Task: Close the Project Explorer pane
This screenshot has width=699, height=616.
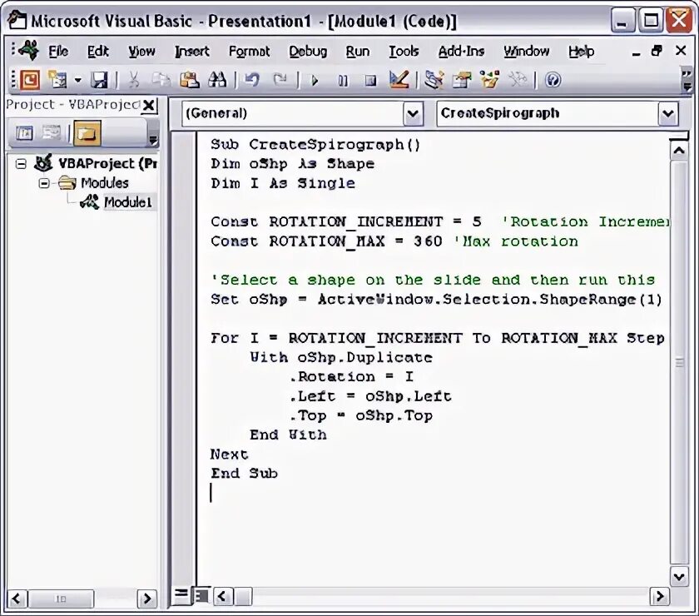Action: click(x=149, y=106)
